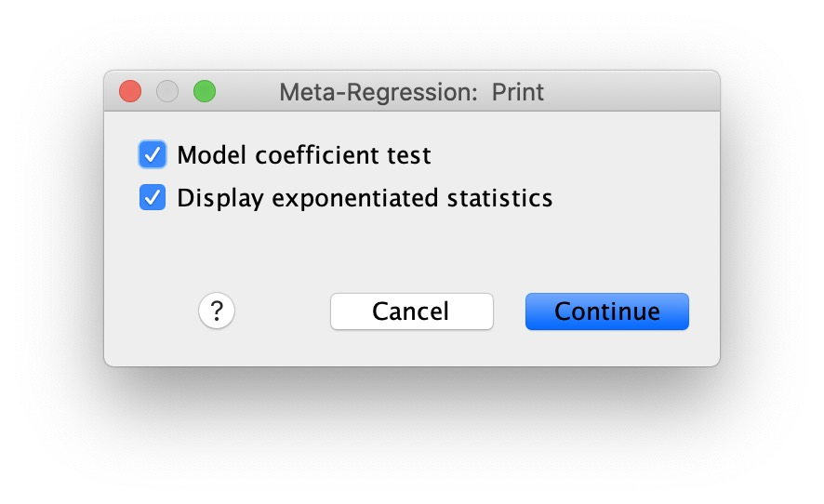Screen dimensions: 824x504
Task: Dismiss the Print dialog using Cancel
Action: 411,312
